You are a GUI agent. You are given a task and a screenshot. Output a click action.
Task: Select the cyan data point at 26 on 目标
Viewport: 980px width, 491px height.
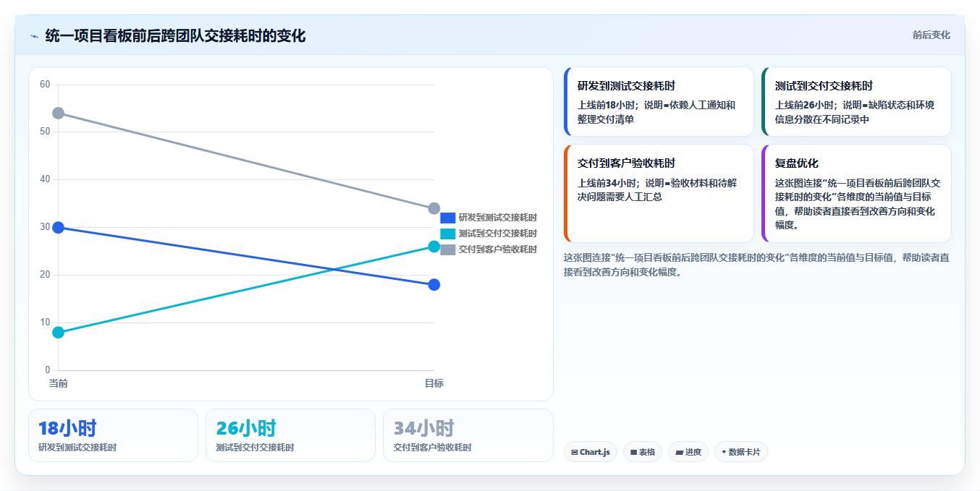click(434, 247)
